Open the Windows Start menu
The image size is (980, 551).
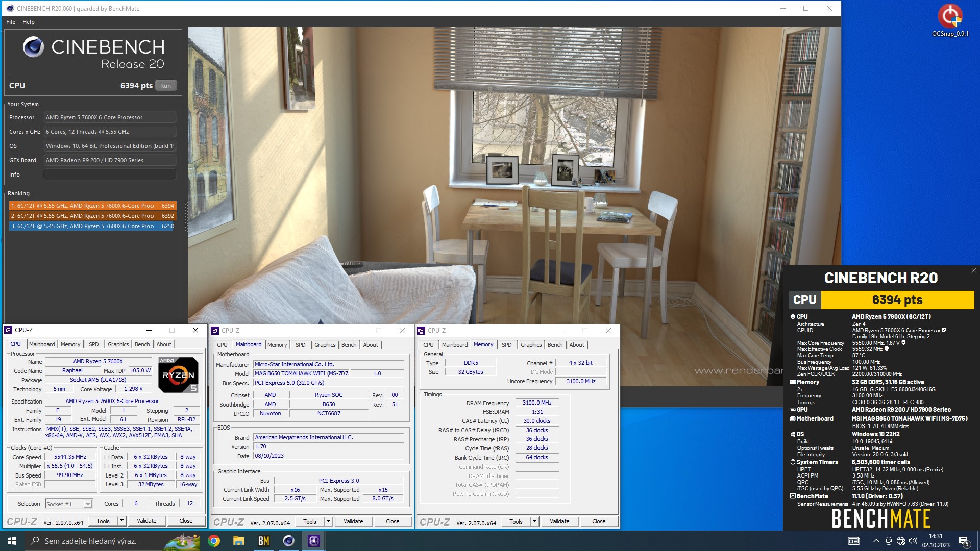[x=12, y=541]
